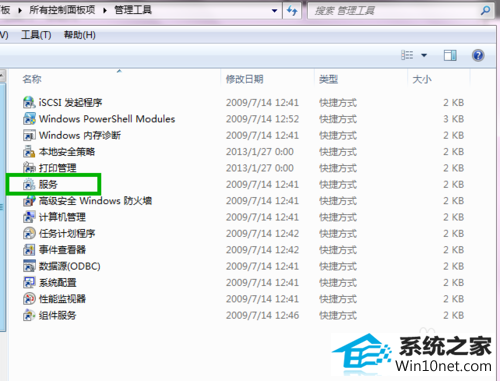The width and height of the screenshot is (500, 381).
Task: Select the 组件服务 file name
Action: point(57,315)
